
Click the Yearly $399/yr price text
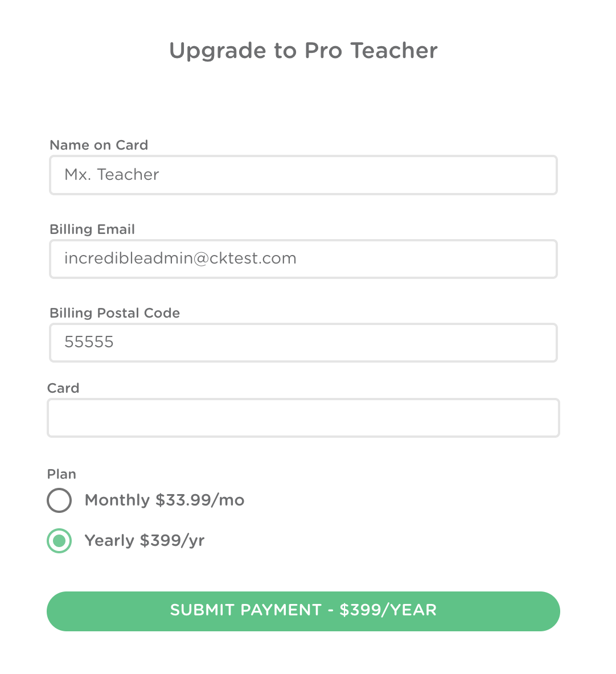click(x=144, y=541)
